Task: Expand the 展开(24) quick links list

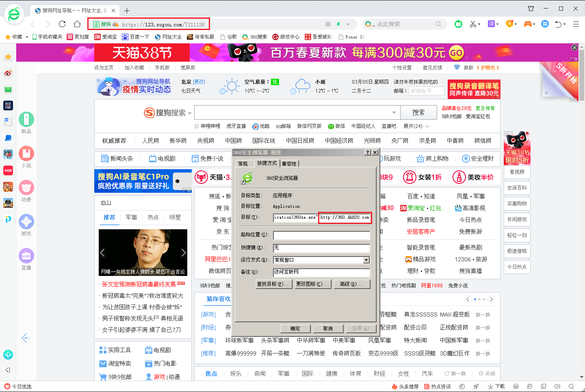Action: (x=416, y=126)
